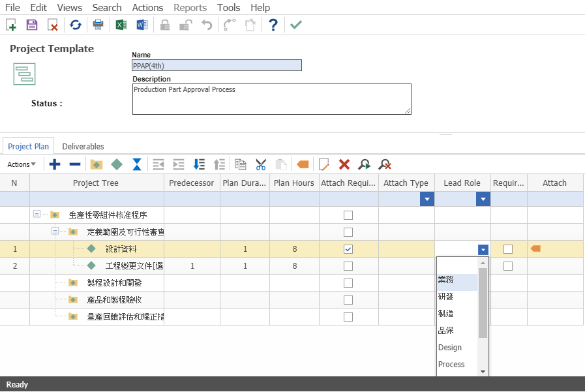Refresh the project template view
Viewport: 585px width, 392px height.
tap(74, 24)
